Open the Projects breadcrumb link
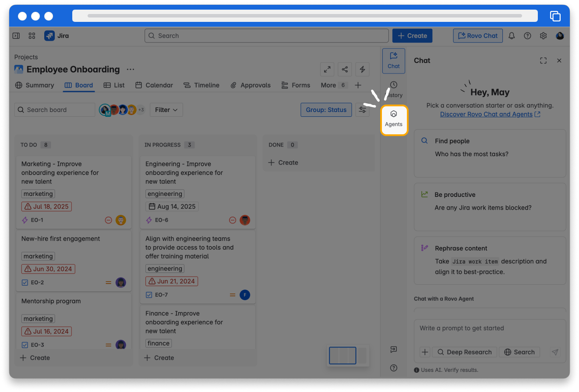579x392 pixels. coord(26,57)
